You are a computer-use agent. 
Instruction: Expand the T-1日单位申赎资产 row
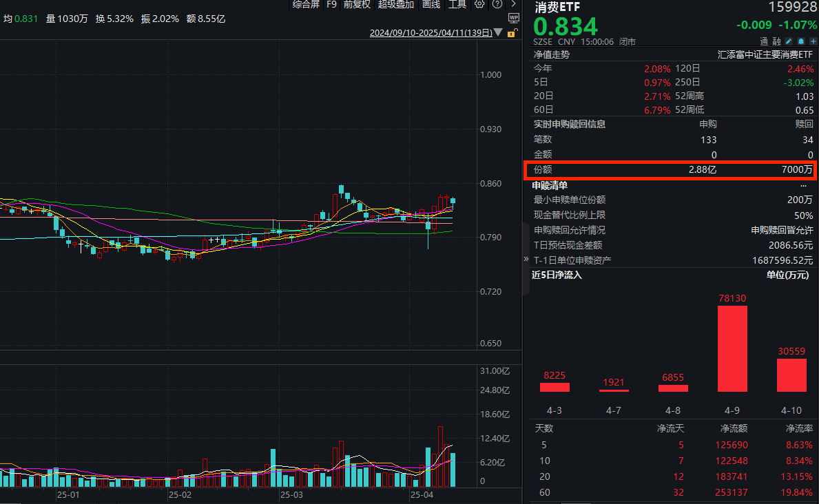click(x=526, y=260)
